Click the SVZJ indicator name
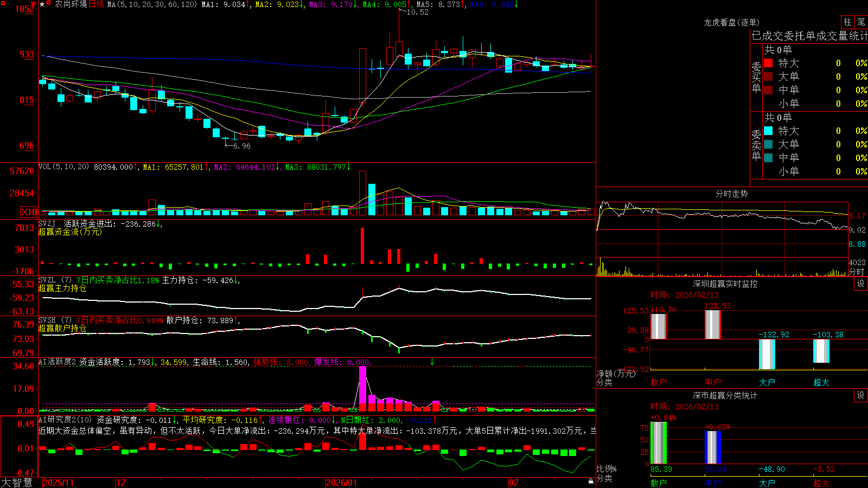 [47, 223]
